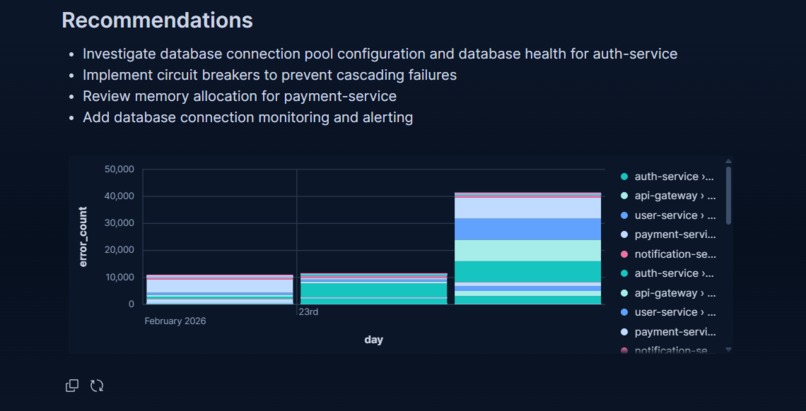Click the legend scroll-down arrow
This screenshot has height=411, width=806.
pyautogui.click(x=728, y=349)
